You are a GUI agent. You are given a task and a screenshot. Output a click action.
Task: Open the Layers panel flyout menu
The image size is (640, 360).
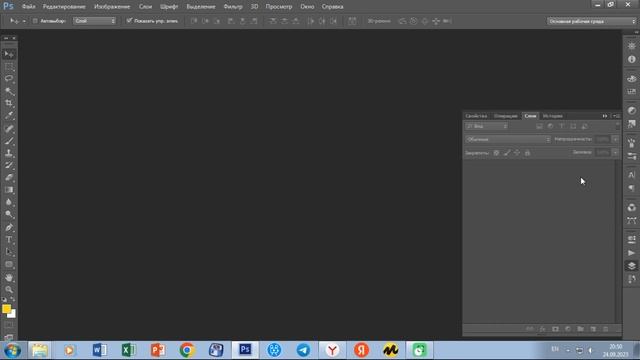coord(616,116)
